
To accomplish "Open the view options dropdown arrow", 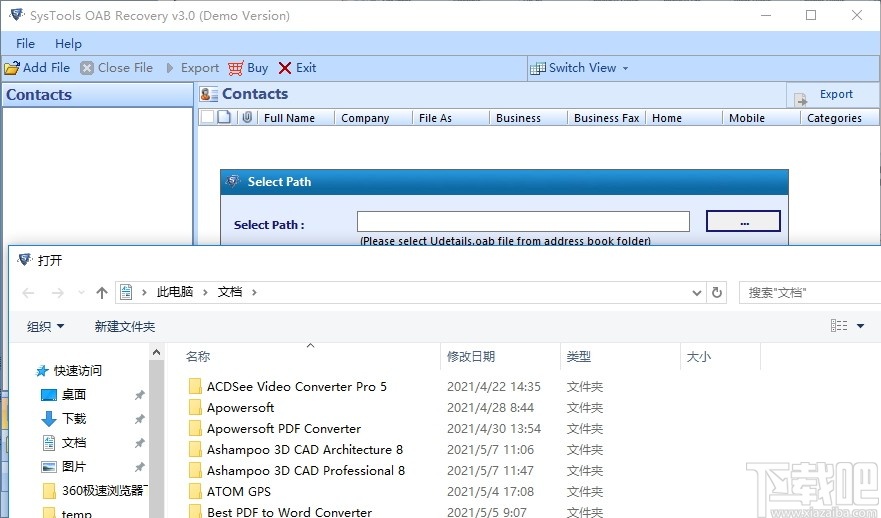I will (860, 325).
